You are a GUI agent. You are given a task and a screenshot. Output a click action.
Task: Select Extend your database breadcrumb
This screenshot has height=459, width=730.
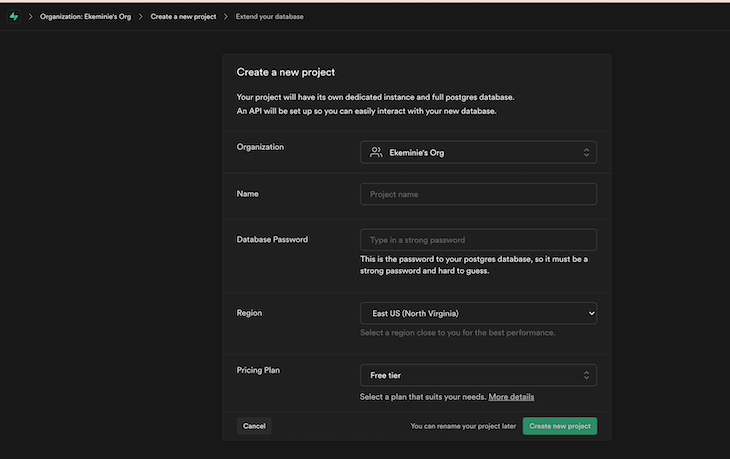[270, 17]
